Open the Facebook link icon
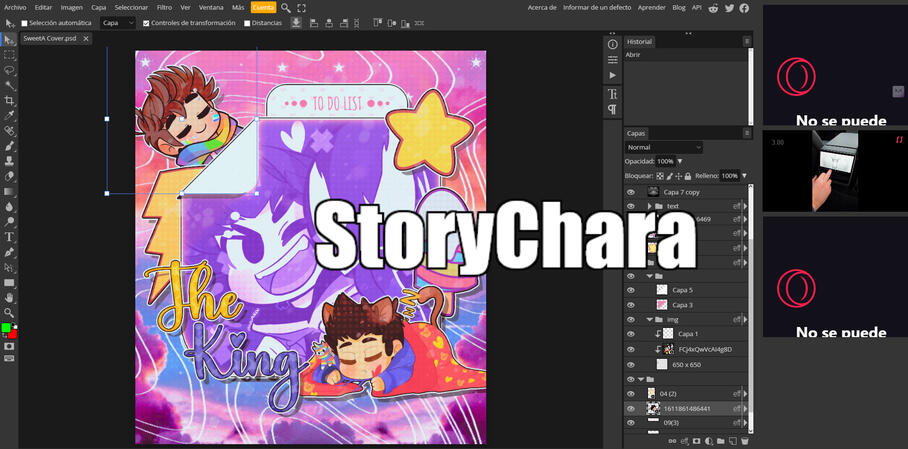This screenshot has width=908, height=449. pos(743,7)
